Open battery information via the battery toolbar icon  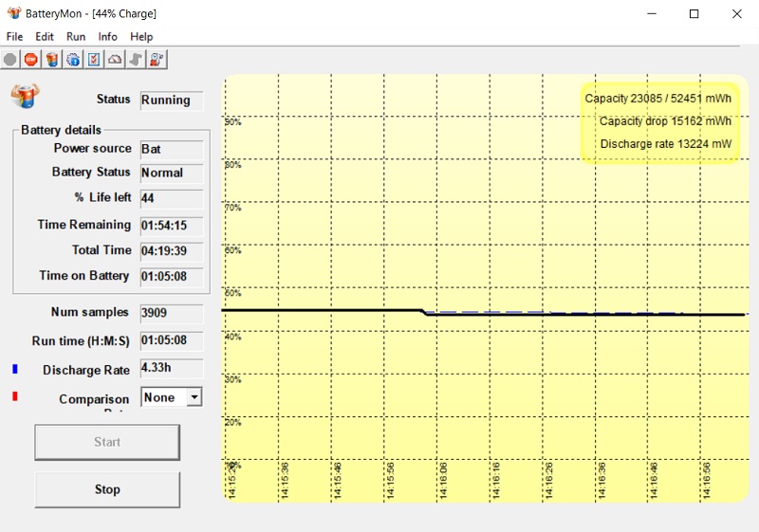click(51, 59)
